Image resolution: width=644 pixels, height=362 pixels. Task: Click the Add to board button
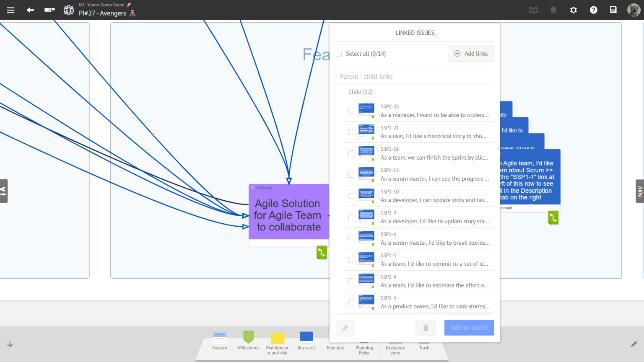point(469,327)
